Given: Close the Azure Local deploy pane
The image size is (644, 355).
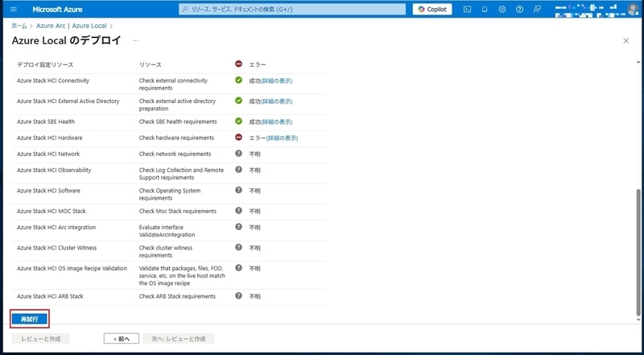Looking at the screenshot, I should pyautogui.click(x=626, y=41).
